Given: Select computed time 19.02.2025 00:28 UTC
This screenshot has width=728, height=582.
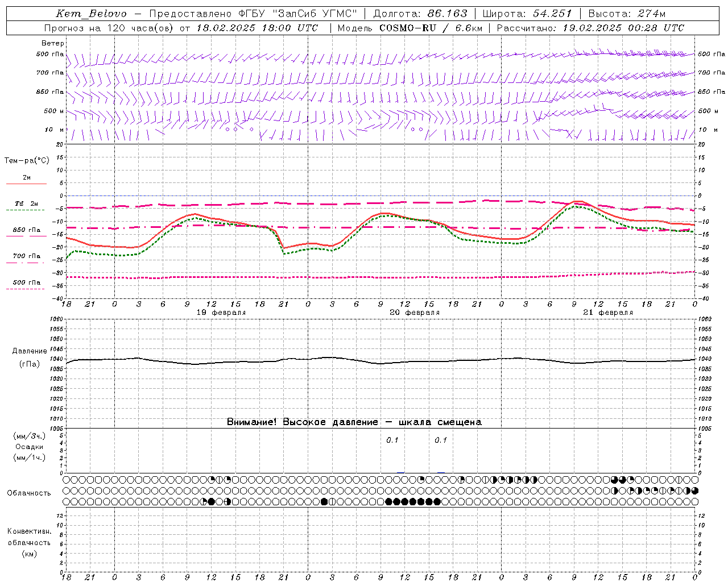Looking at the screenshot, I should click(623, 28).
